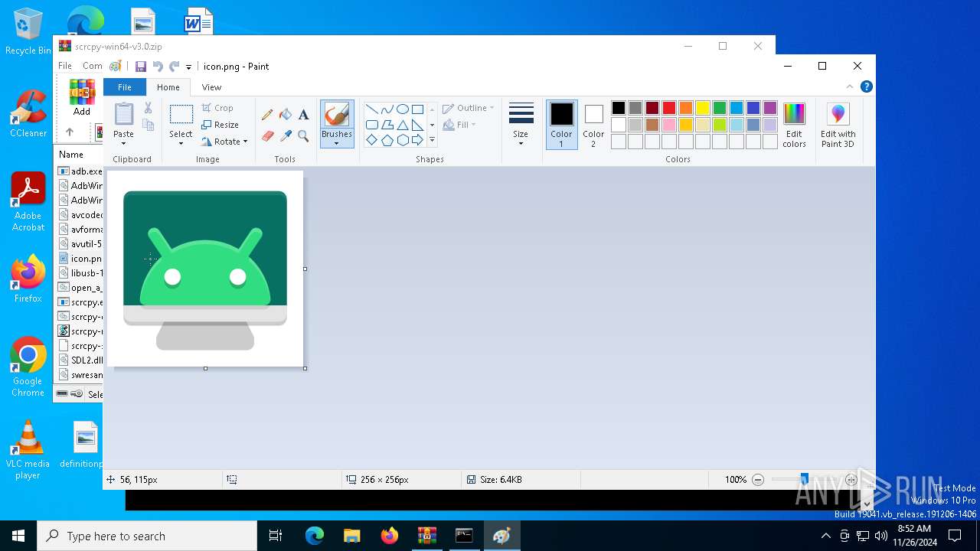
Task: Open the Outline dropdown
Action: (x=469, y=108)
